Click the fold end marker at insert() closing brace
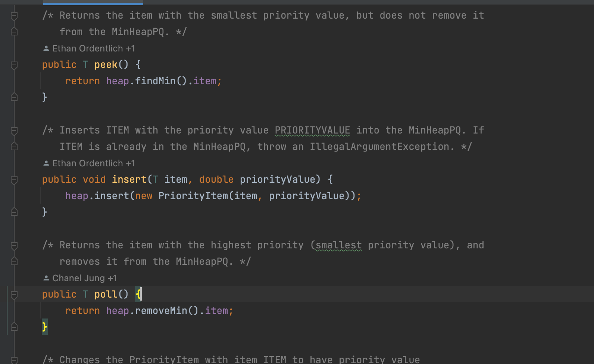The height and width of the screenshot is (364, 594). (x=14, y=212)
